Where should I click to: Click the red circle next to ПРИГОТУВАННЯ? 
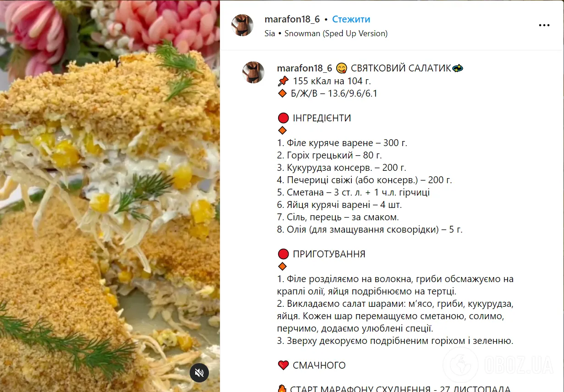[283, 254]
